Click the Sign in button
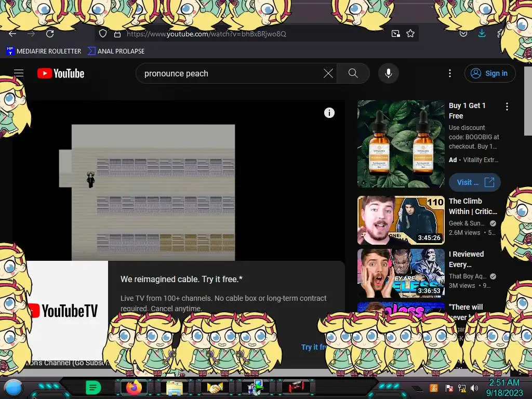The height and width of the screenshot is (399, 532). (x=489, y=73)
